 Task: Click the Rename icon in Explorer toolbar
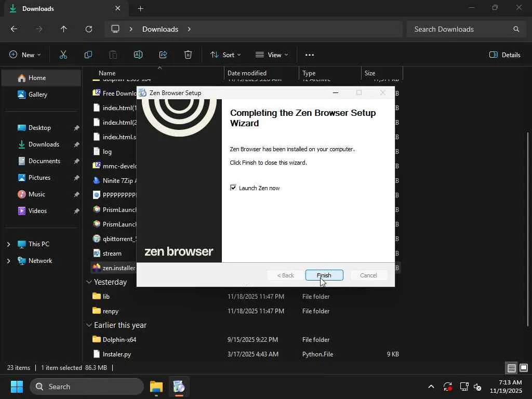pyautogui.click(x=138, y=55)
